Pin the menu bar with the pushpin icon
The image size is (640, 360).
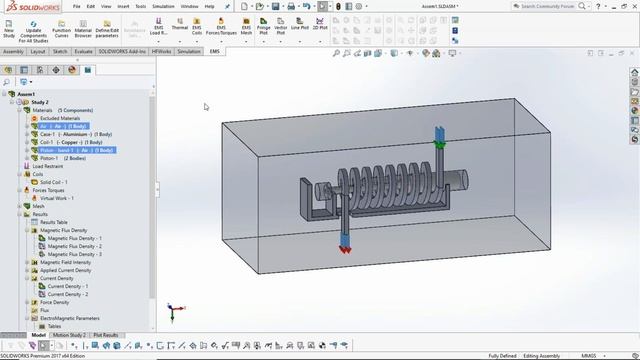point(227,6)
